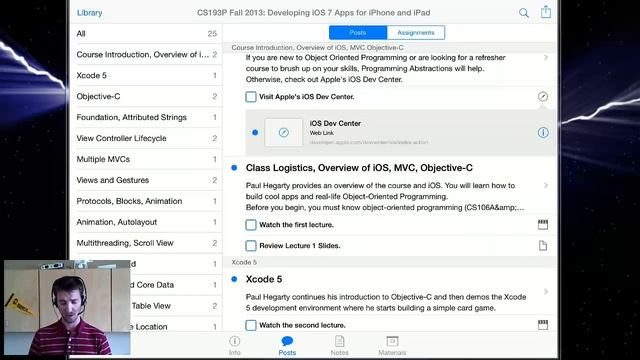Screen dimensions: 640x360
Task: Expand the Xcode 5 post chevron
Action: pos(546,291)
